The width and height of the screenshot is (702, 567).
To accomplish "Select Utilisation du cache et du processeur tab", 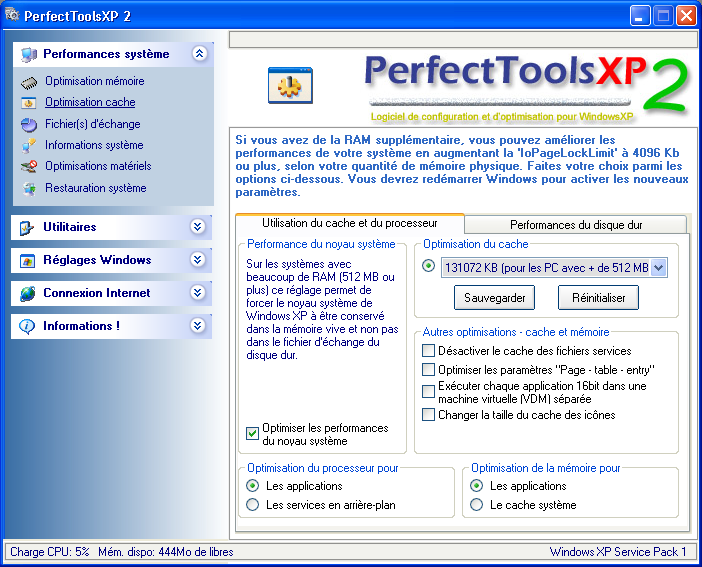I will coord(350,223).
